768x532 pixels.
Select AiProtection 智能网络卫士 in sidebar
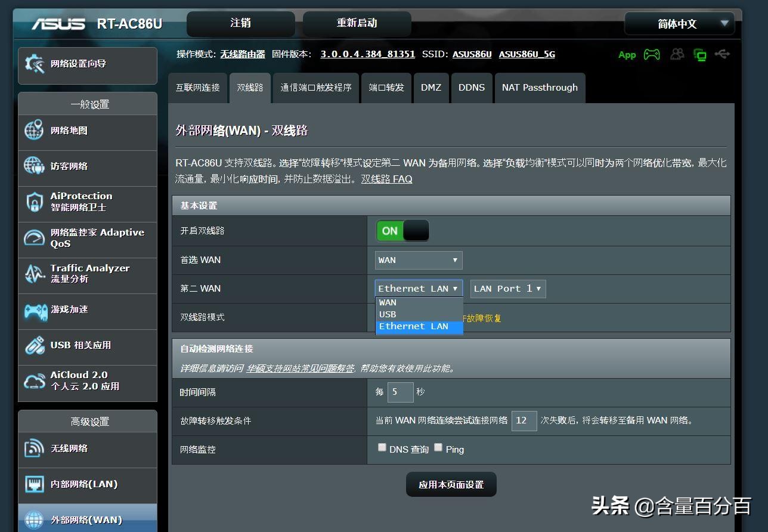pos(80,203)
